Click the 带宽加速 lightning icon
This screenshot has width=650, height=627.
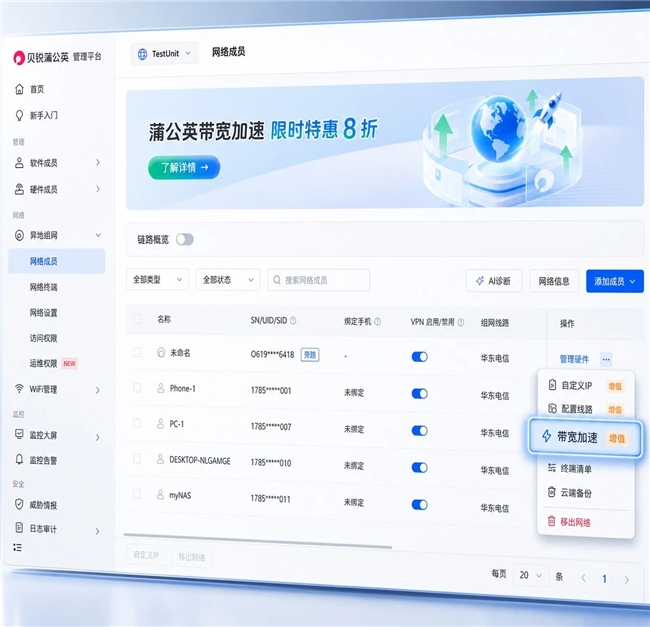point(547,436)
